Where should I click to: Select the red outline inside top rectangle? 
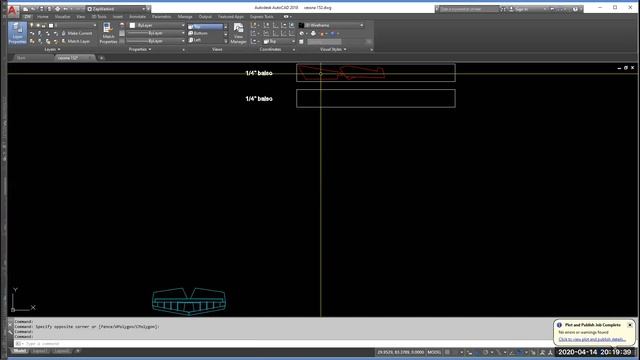pos(342,72)
